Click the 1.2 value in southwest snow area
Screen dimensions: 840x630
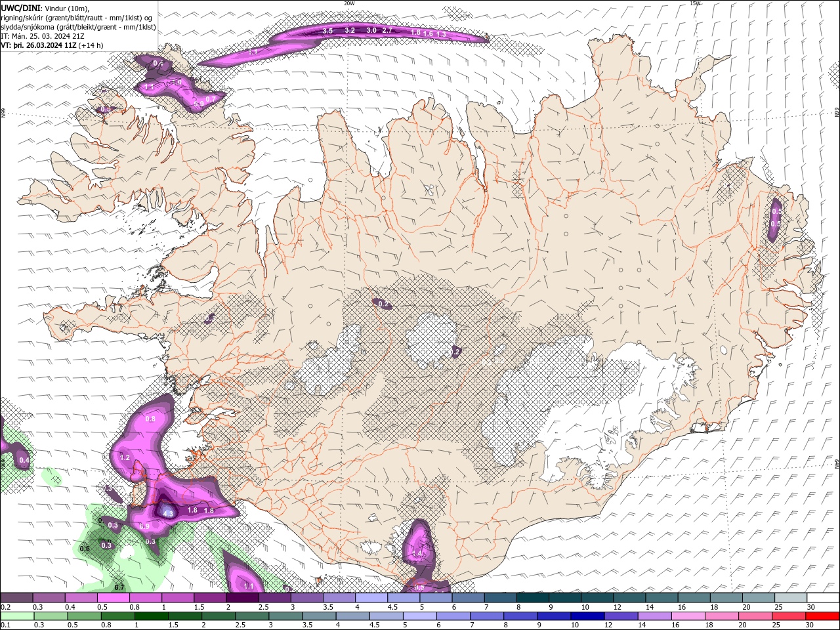click(125, 457)
